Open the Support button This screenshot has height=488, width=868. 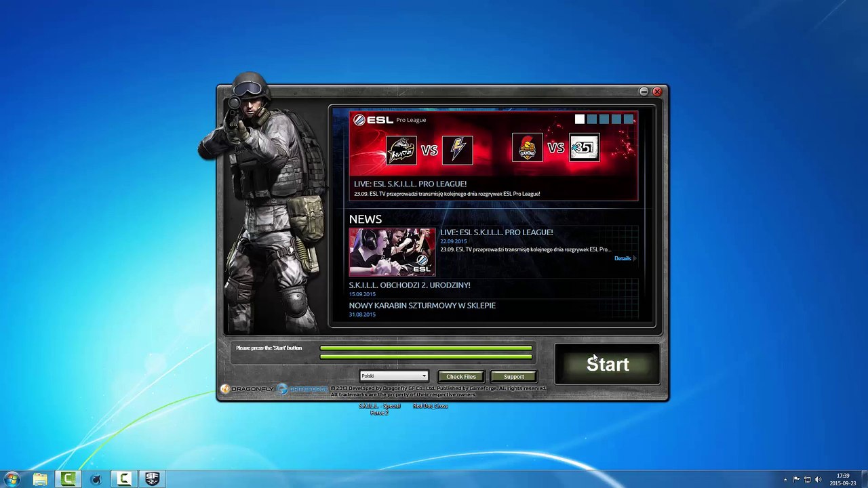pos(513,377)
